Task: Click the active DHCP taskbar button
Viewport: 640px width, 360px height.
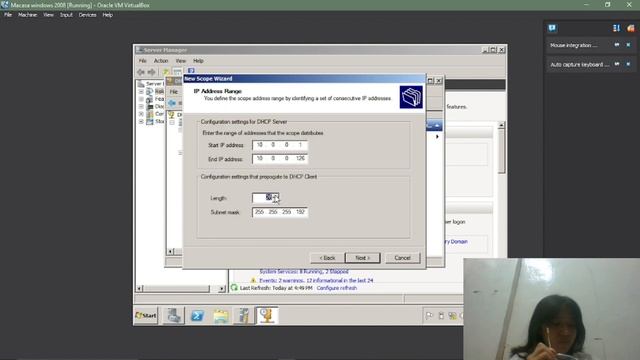Action: (x=267, y=316)
